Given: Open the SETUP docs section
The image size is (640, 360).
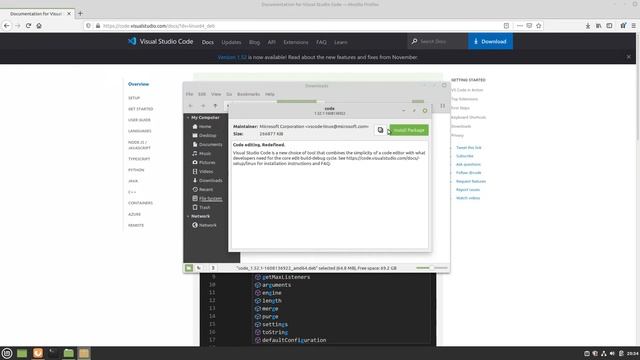Looking at the screenshot, I should tap(134, 98).
